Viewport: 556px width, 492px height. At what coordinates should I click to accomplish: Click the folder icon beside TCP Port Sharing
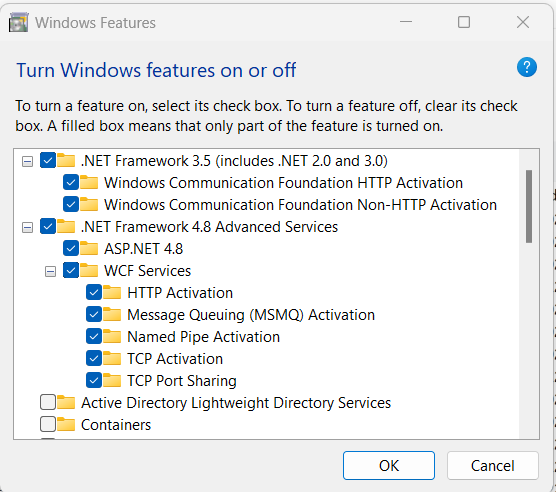(112, 380)
